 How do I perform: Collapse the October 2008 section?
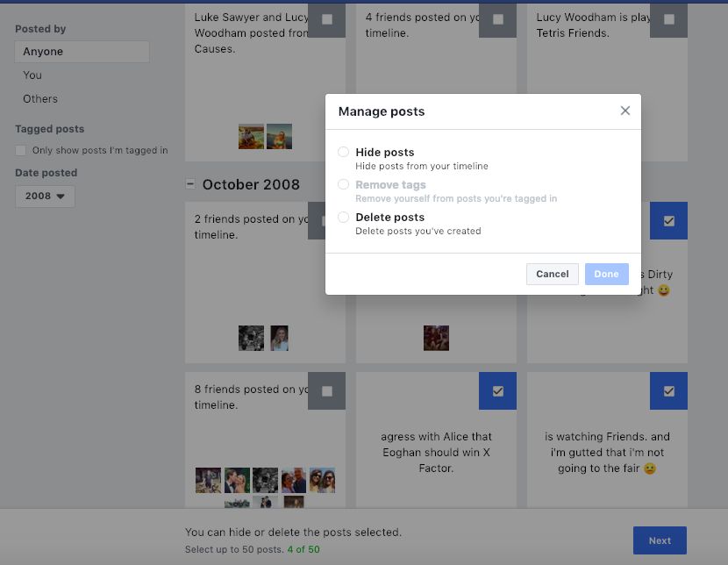tap(189, 184)
